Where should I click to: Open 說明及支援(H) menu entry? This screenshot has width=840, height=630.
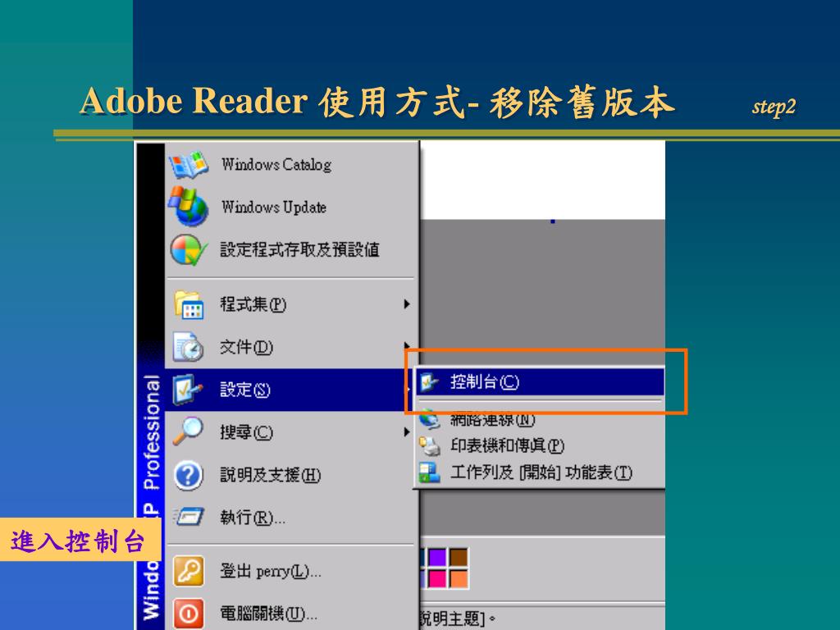pos(292,475)
